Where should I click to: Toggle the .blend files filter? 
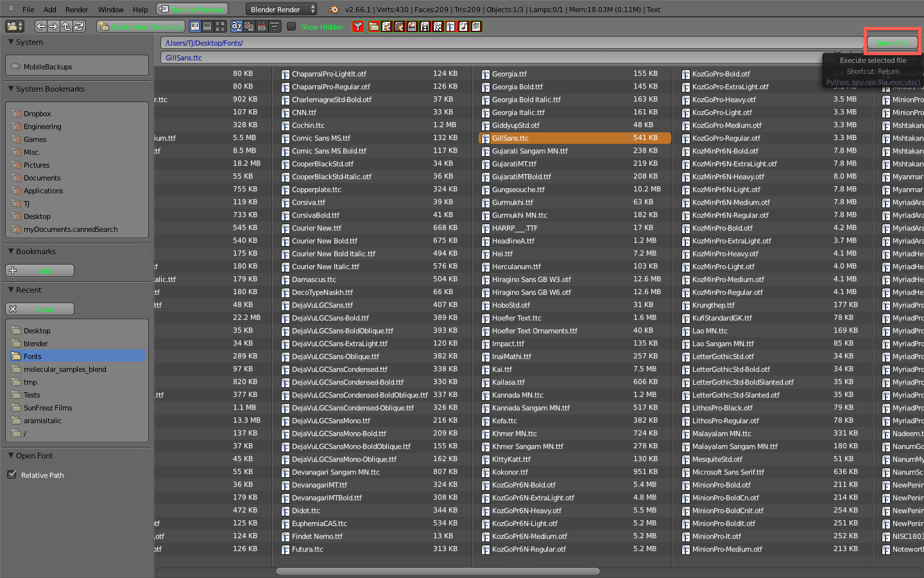[386, 26]
